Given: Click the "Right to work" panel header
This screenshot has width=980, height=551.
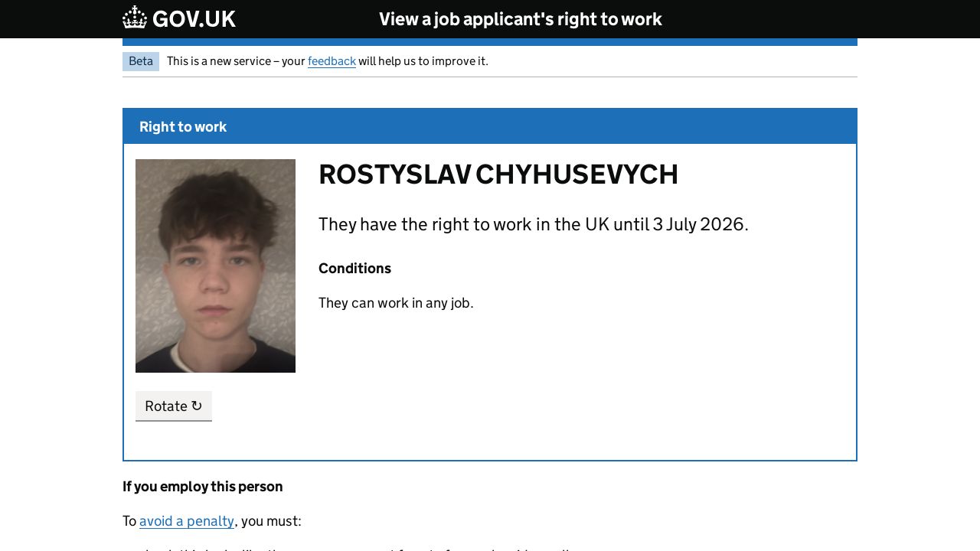Looking at the screenshot, I should coord(183,127).
